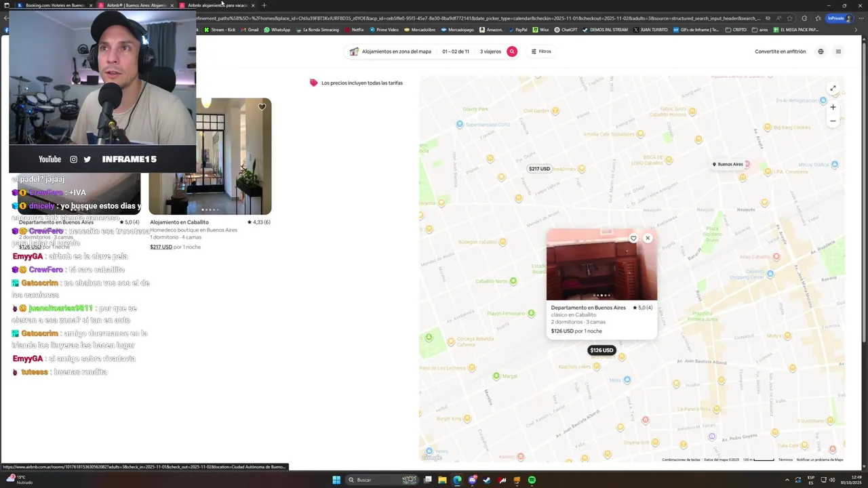This screenshot has height=488, width=868.
Task: Click the Buenos Aires map location pin
Action: 728,164
